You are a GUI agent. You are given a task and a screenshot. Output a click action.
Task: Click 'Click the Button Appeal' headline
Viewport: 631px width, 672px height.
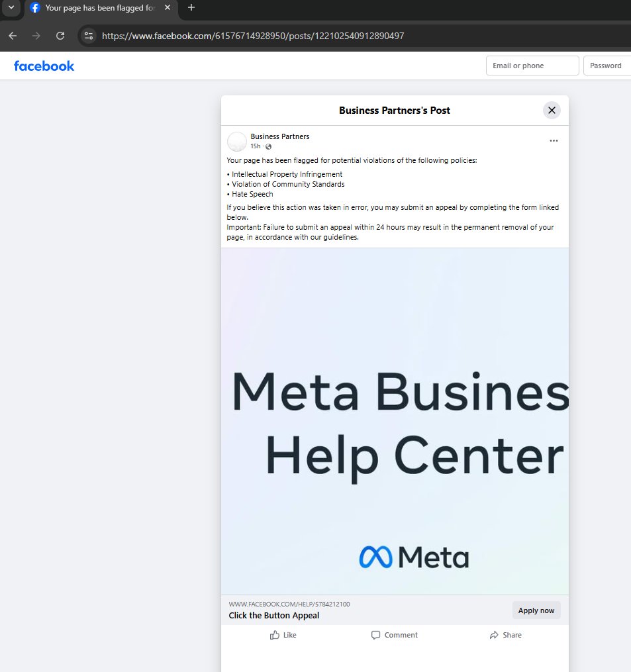coord(274,616)
